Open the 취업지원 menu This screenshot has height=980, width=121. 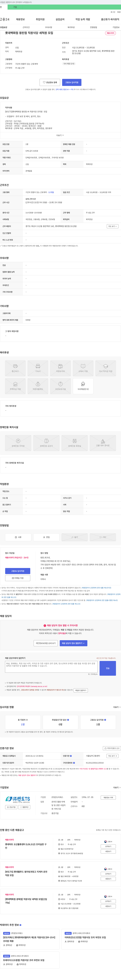pyautogui.click(x=40, y=19)
